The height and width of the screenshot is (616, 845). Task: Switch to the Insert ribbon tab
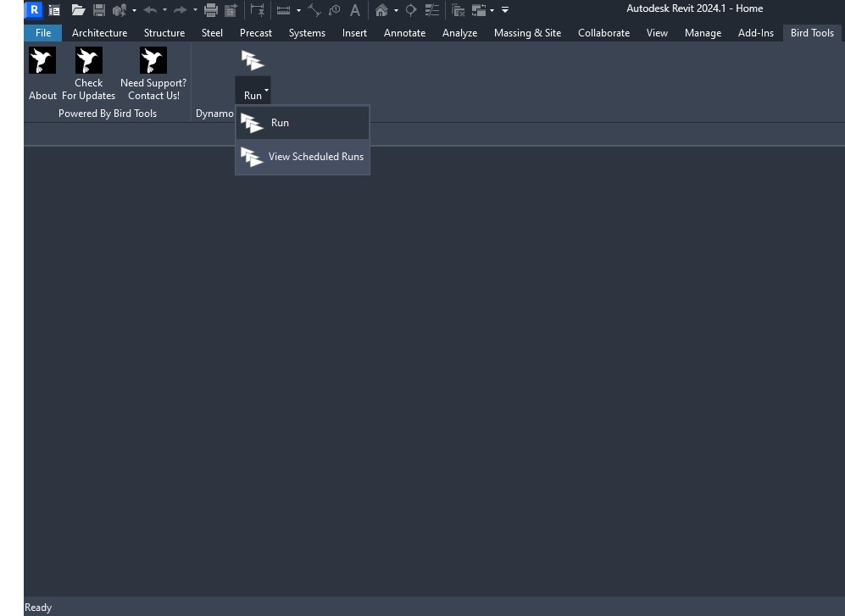coord(354,33)
